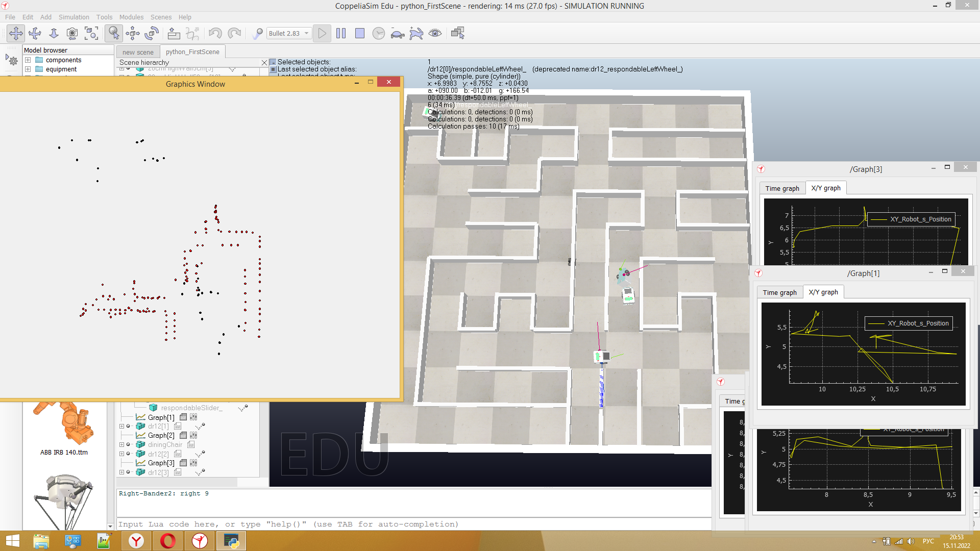980x551 pixels.
Task: Switch to the new scene tab
Action: point(138,52)
